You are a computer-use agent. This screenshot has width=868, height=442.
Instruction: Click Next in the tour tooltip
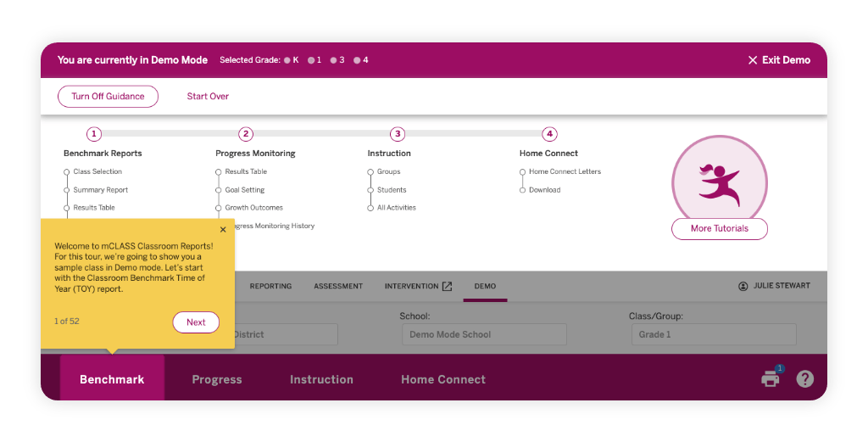(x=196, y=322)
